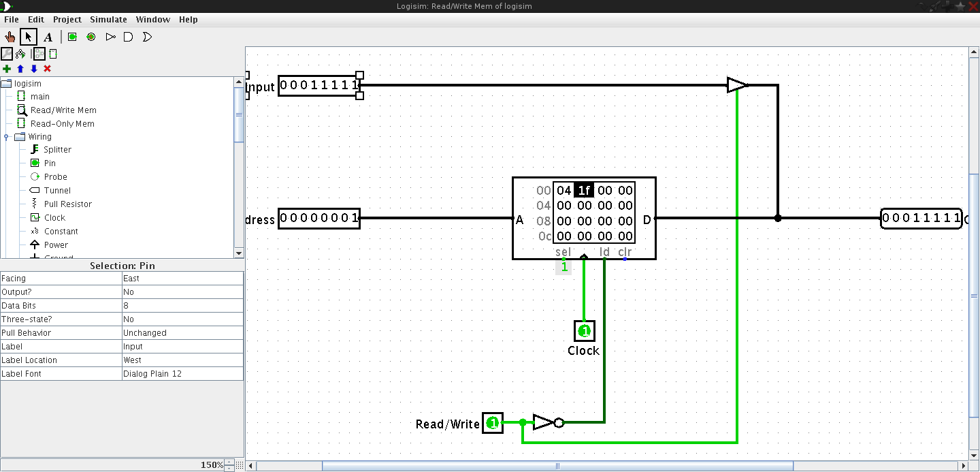Toggle the Read/Write input pin
The image size is (980, 472).
click(x=493, y=423)
